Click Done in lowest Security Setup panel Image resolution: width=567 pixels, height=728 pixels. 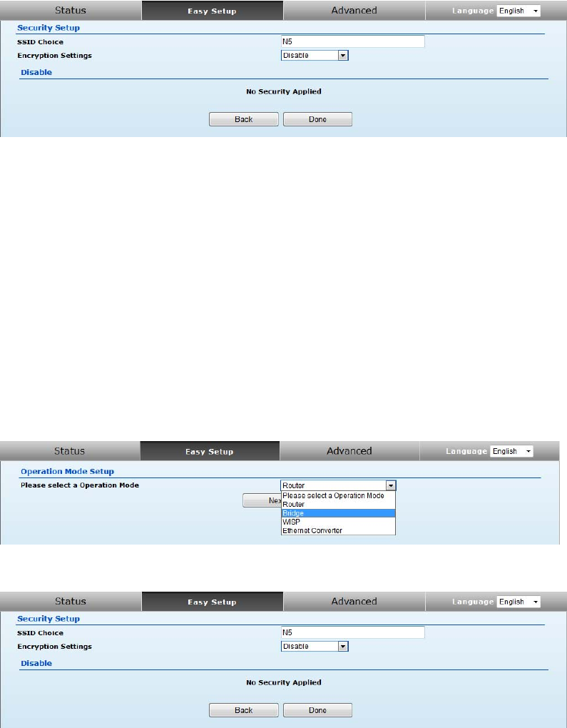[318, 710]
